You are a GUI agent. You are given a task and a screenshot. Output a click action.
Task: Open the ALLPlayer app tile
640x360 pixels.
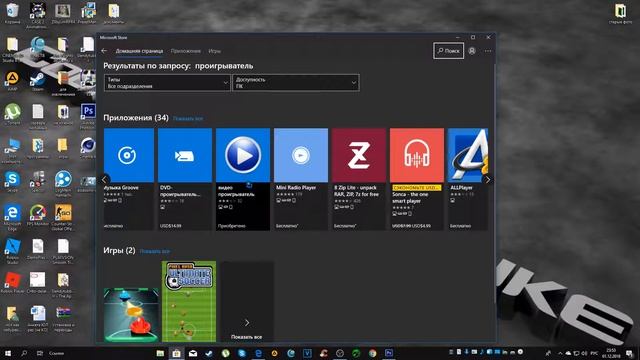[x=468, y=179]
